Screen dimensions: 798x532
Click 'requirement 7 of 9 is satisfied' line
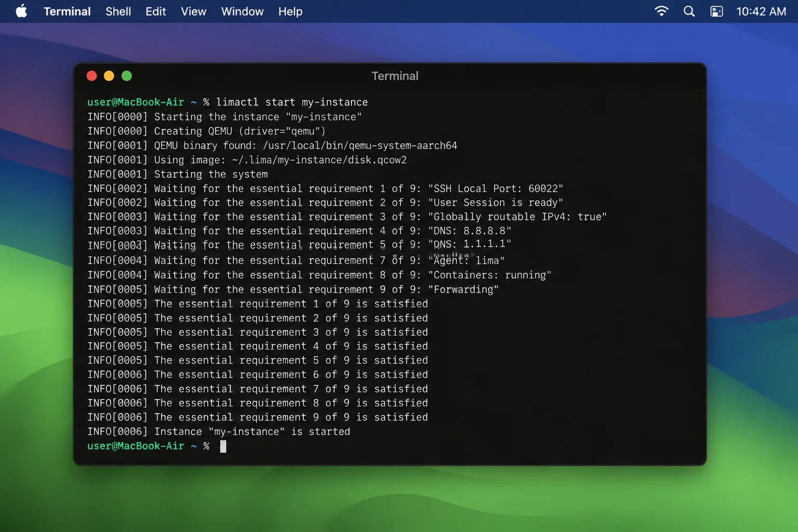[258, 389]
